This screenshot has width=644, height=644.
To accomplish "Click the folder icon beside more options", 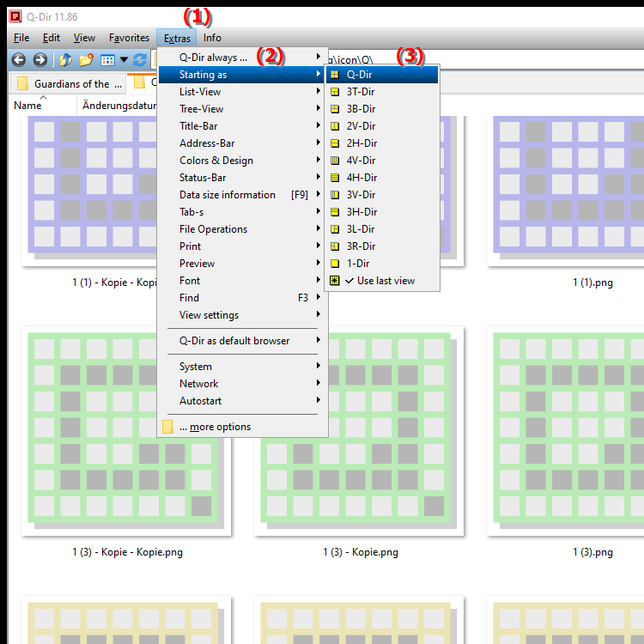I will tap(167, 427).
